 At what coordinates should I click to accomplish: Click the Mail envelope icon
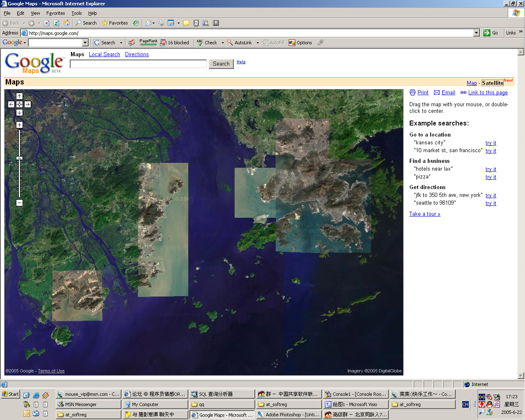[x=148, y=23]
